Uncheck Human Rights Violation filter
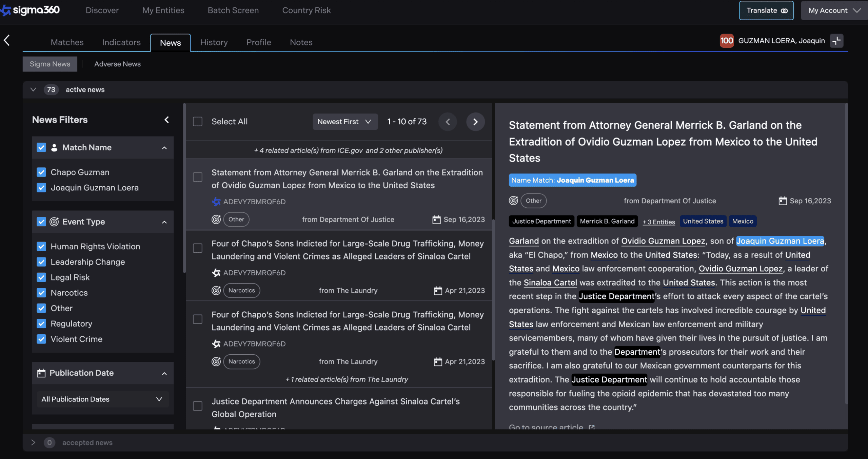This screenshot has width=868, height=459. coord(41,246)
